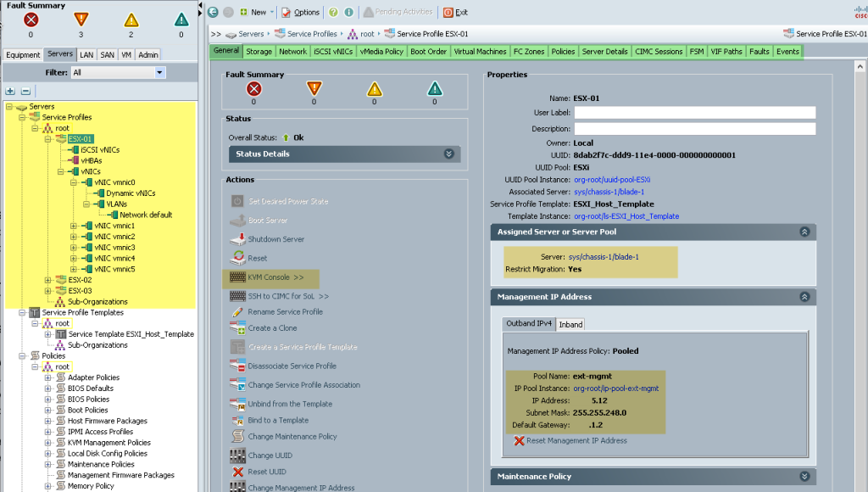The image size is (868, 492).
Task: Click the expand all plus icon above tree
Action: pos(10,91)
